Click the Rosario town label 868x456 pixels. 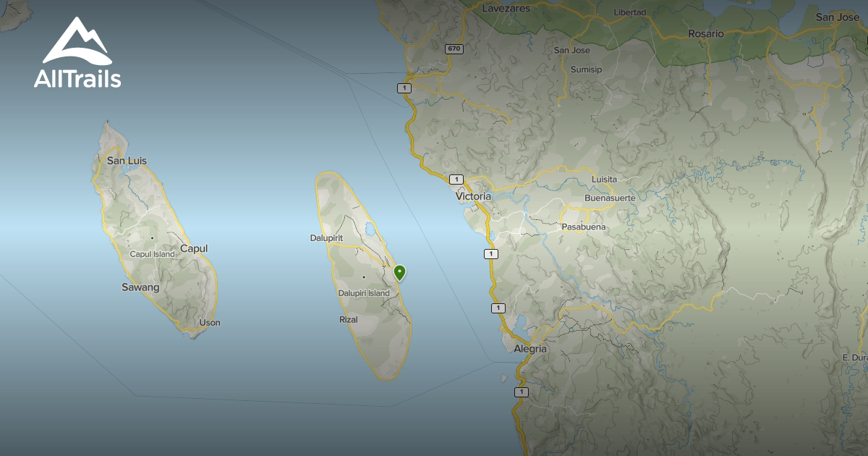pyautogui.click(x=705, y=33)
